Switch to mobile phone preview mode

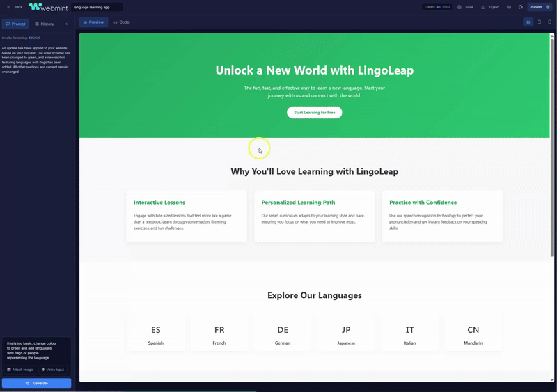pyautogui.click(x=549, y=22)
